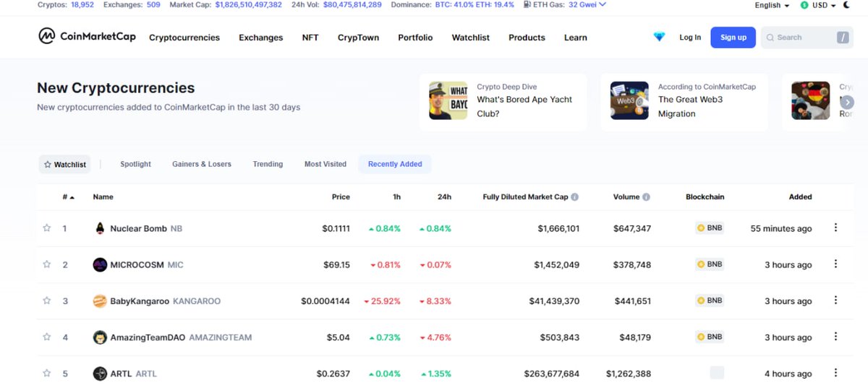The image size is (868, 388).
Task: Open BabyKangaroo row options menu
Action: (835, 300)
